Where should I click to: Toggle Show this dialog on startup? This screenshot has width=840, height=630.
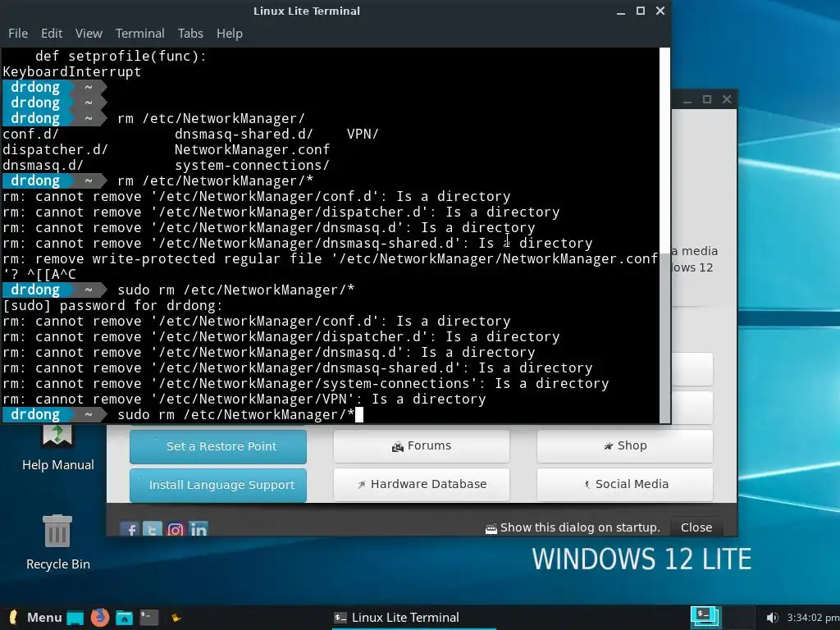572,527
